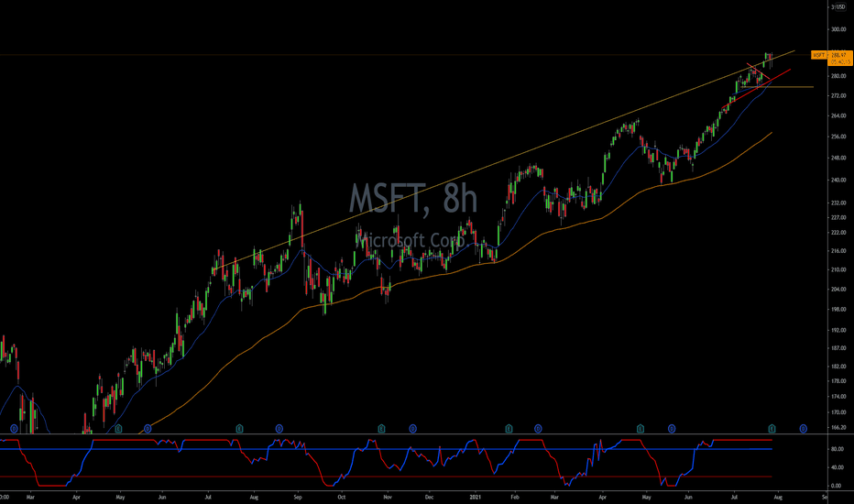Click the 272.00 price axis label
The image size is (854, 504).
click(x=838, y=96)
